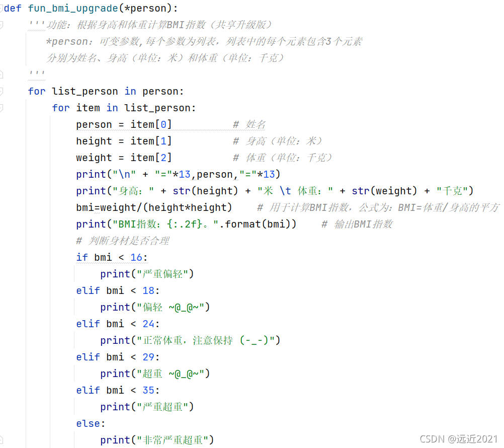
Task: Click the docstring line '*person: 可变参数'
Action: point(204,41)
